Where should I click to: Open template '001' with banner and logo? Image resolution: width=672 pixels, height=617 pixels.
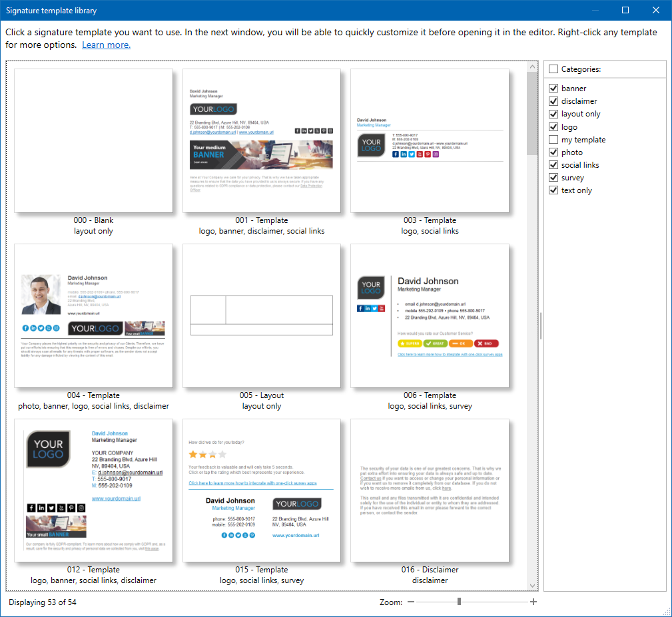[x=261, y=140]
